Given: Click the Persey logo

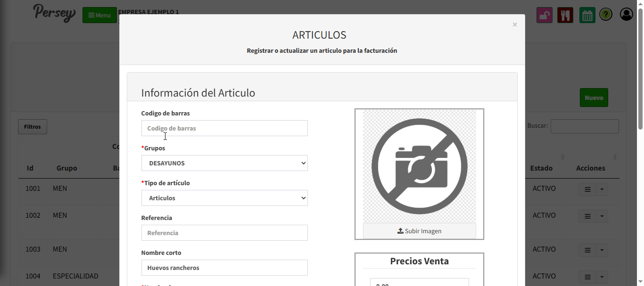Looking at the screenshot, I should click(54, 13).
